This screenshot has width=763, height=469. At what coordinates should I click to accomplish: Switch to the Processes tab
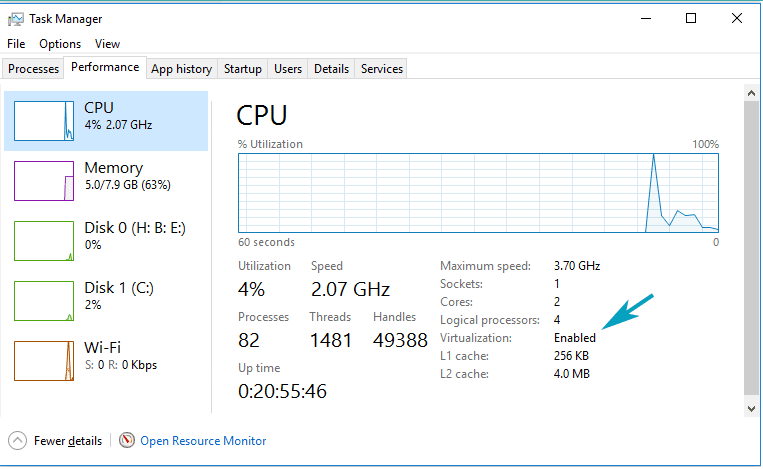[x=33, y=69]
